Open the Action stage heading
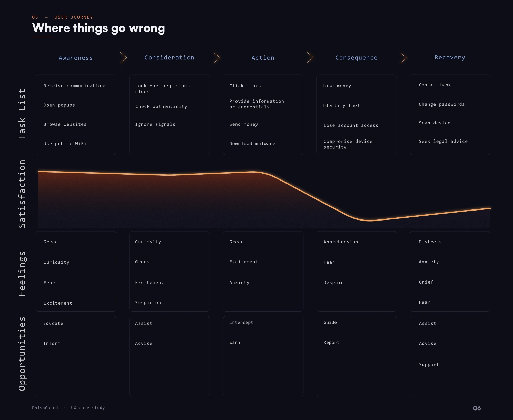513x420 pixels. tap(263, 58)
